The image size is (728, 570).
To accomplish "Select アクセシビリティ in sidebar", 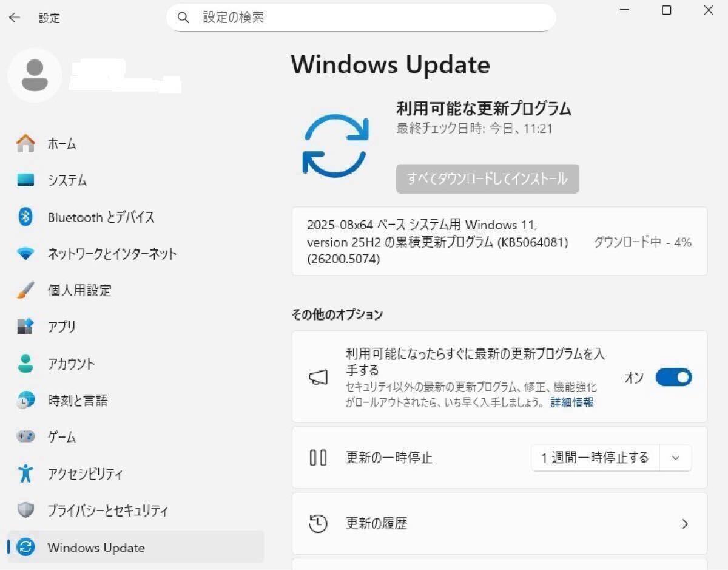I will click(136, 473).
